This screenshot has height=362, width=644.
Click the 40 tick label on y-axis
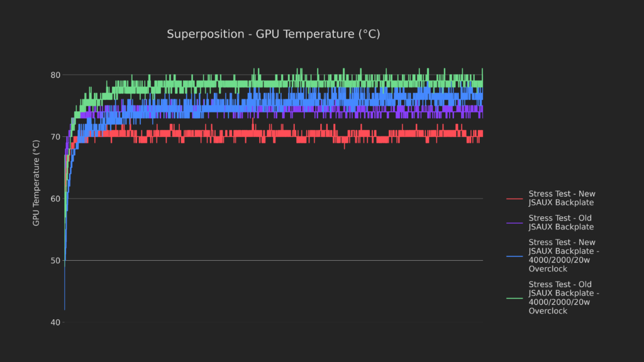[x=55, y=322]
